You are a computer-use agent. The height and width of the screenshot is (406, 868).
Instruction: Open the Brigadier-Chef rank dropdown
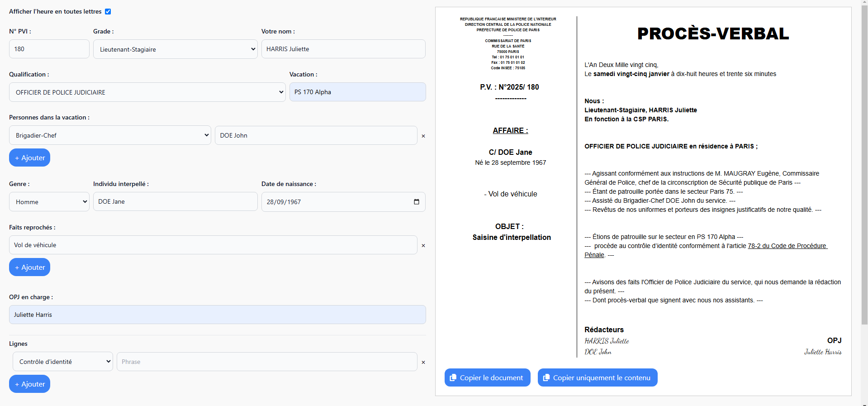110,135
